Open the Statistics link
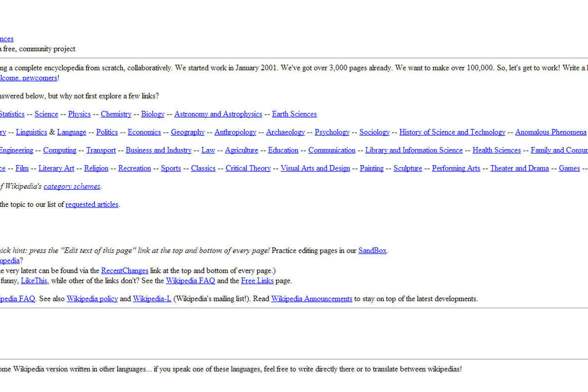This screenshot has height=392, width=588. click(x=12, y=114)
